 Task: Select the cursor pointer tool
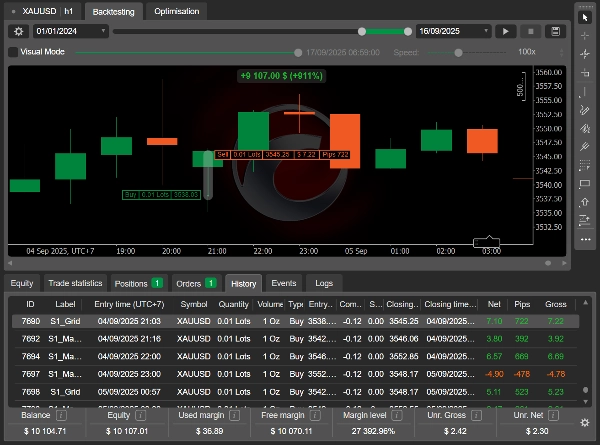585,18
